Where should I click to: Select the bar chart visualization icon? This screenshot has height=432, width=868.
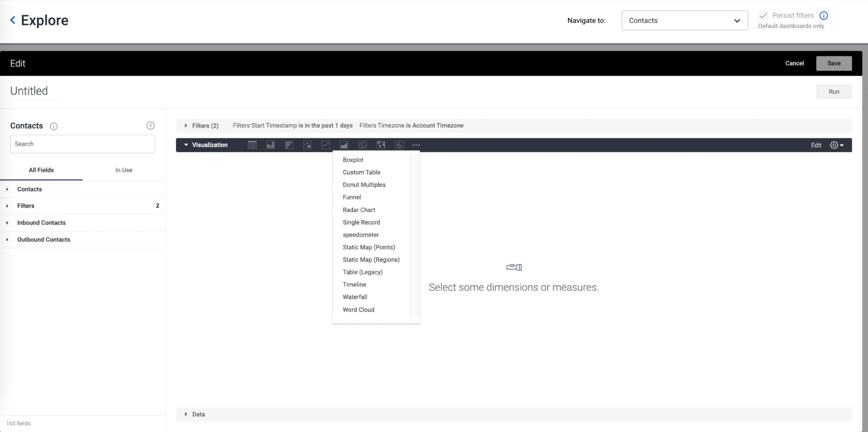pos(289,145)
